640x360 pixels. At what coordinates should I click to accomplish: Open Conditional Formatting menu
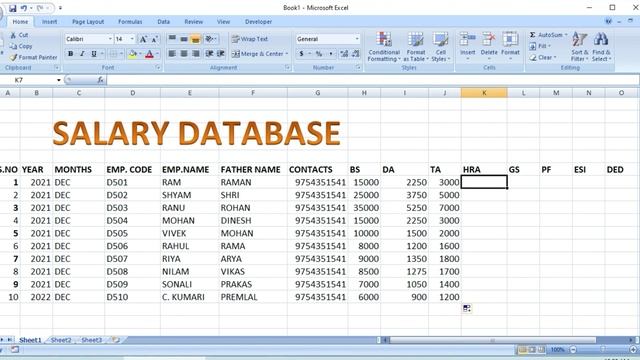[384, 47]
